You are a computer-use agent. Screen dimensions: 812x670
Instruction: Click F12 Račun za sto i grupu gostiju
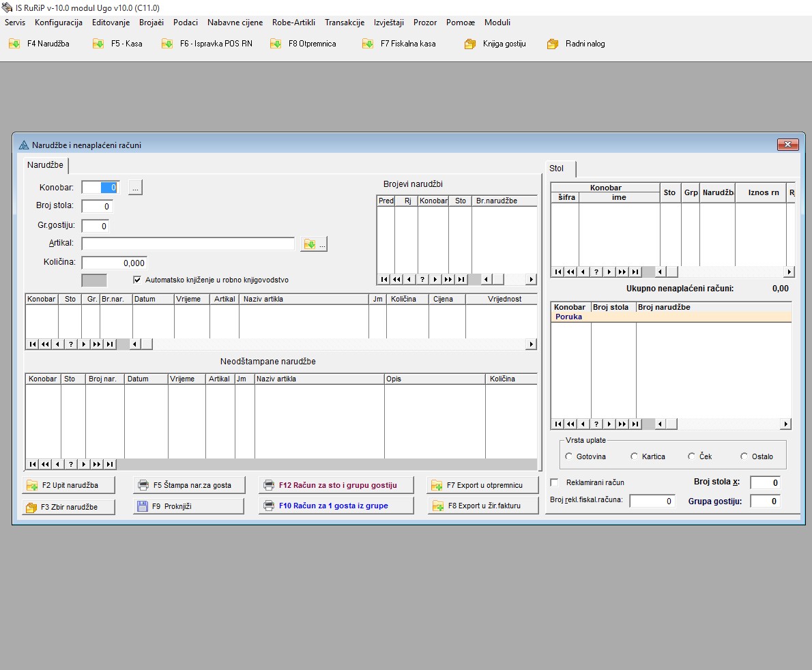pyautogui.click(x=336, y=485)
